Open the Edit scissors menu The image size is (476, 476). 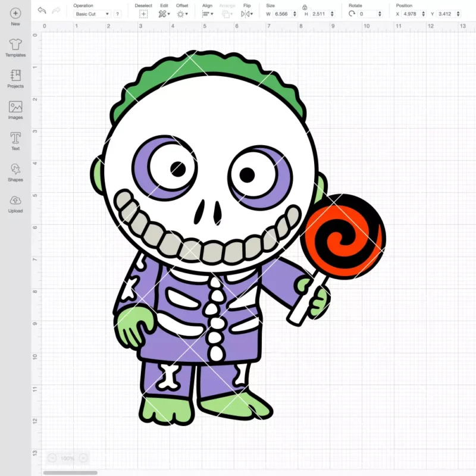click(x=164, y=14)
